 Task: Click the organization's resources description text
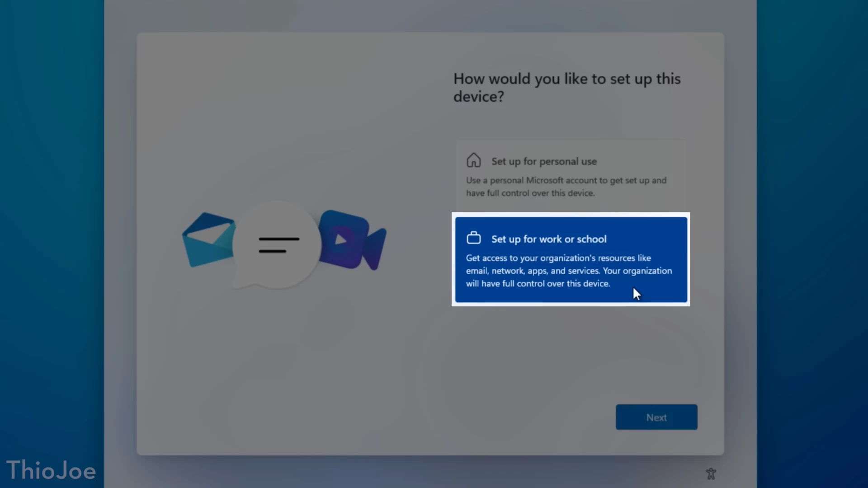click(x=568, y=271)
